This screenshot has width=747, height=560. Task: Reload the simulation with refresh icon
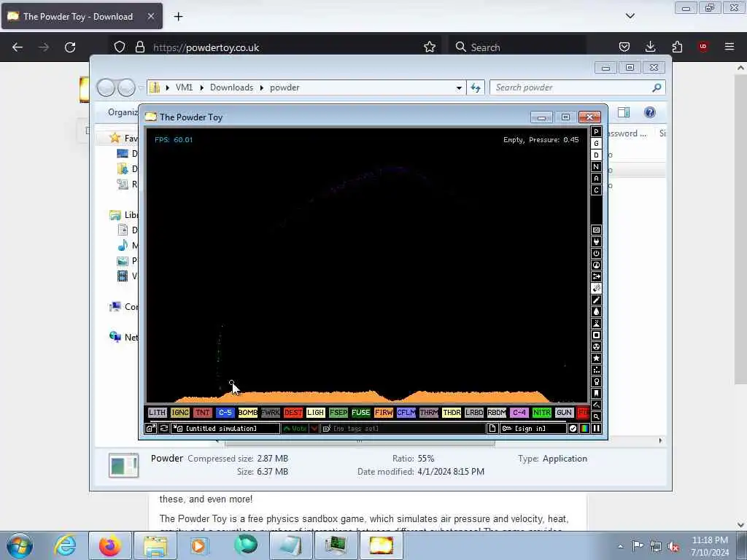click(163, 428)
